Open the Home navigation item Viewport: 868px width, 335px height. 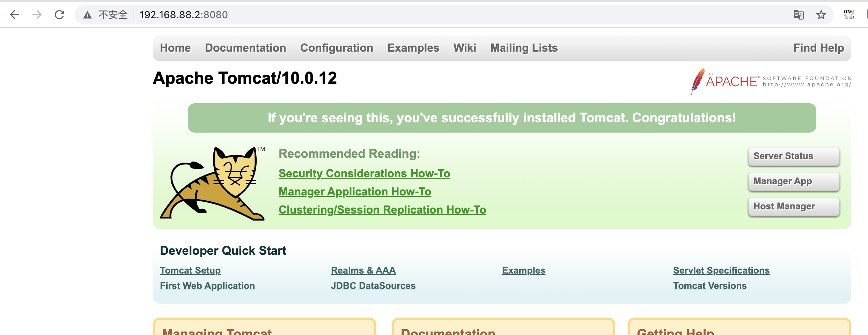(x=175, y=48)
